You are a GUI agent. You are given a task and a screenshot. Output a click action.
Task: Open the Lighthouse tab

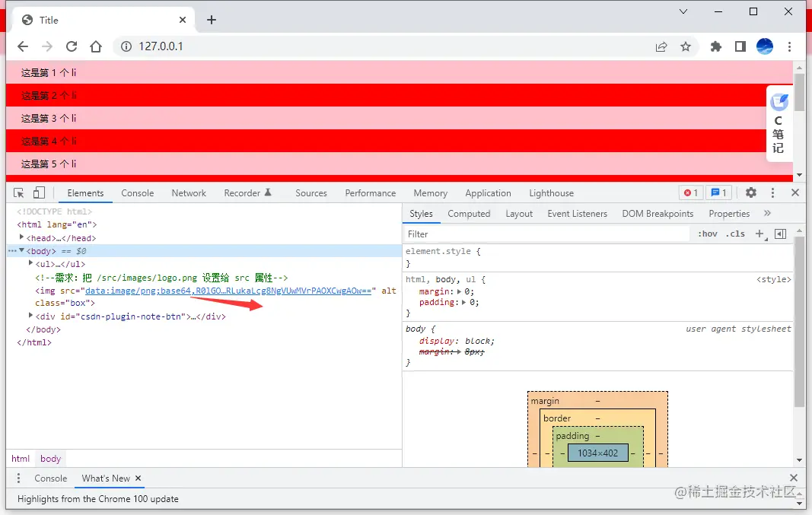552,193
